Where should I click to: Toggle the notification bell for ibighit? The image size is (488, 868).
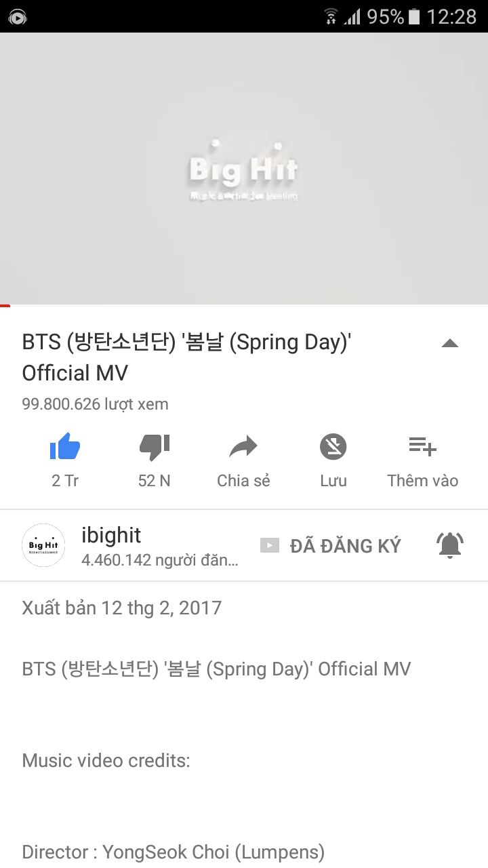click(449, 545)
